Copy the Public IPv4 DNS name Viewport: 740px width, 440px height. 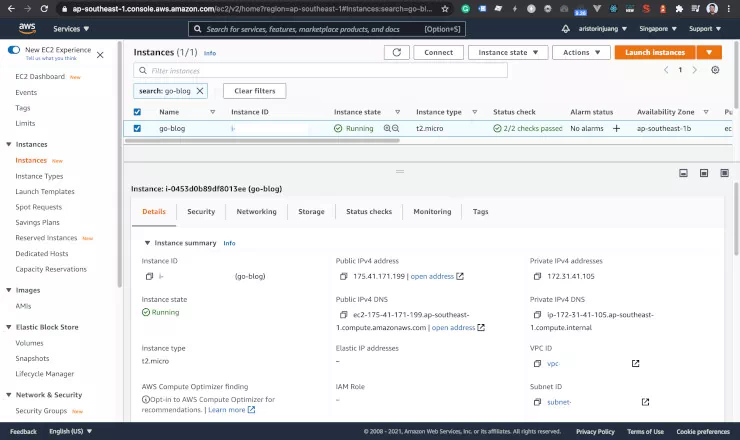point(344,314)
